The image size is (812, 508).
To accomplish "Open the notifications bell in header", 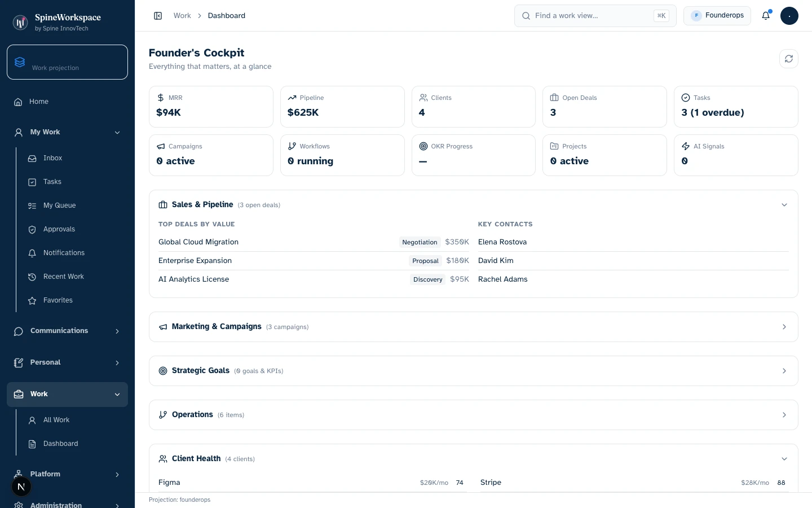I will tap(766, 16).
